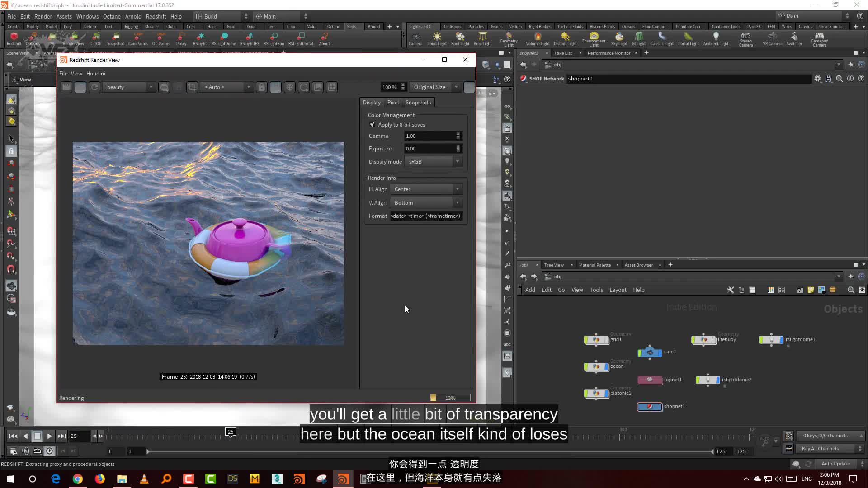This screenshot has height=488, width=868.
Task: Open the Material Palette pane tab
Action: (x=594, y=265)
